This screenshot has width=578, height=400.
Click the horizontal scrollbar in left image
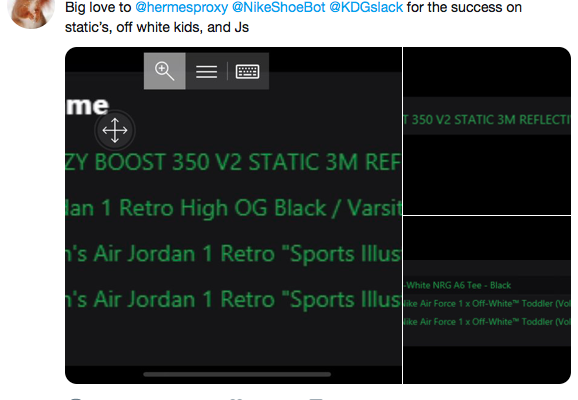click(x=237, y=374)
